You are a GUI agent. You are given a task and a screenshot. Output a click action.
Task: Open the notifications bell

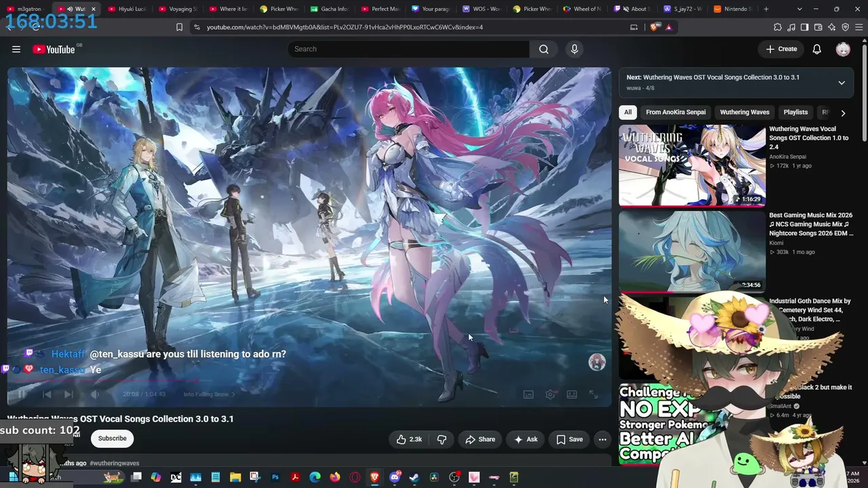(x=817, y=49)
